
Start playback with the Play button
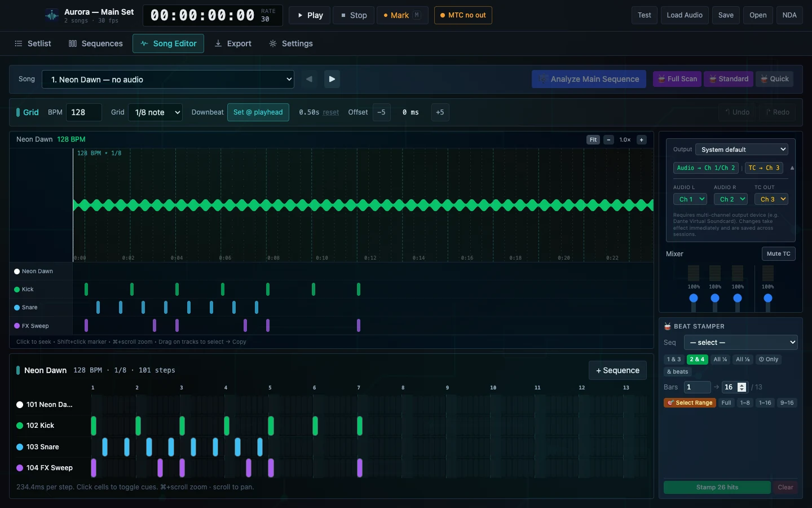pyautogui.click(x=310, y=15)
